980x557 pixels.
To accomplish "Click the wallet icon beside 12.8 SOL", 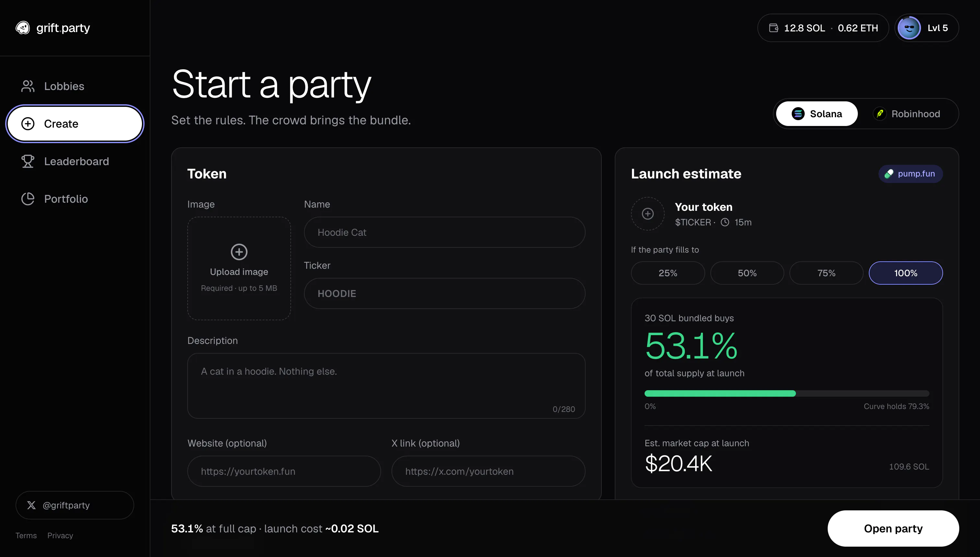I will click(773, 28).
